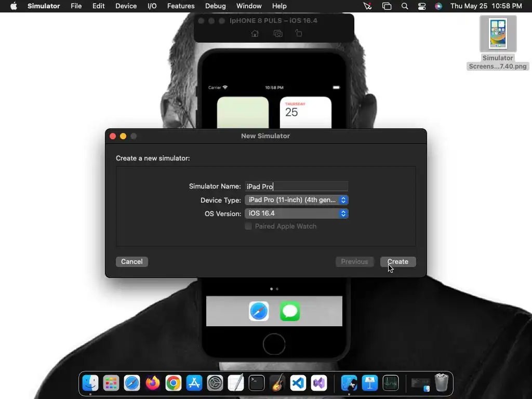This screenshot has height=399, width=532.
Task: Open the recent screenshot stack in Dock
Action: [421, 384]
